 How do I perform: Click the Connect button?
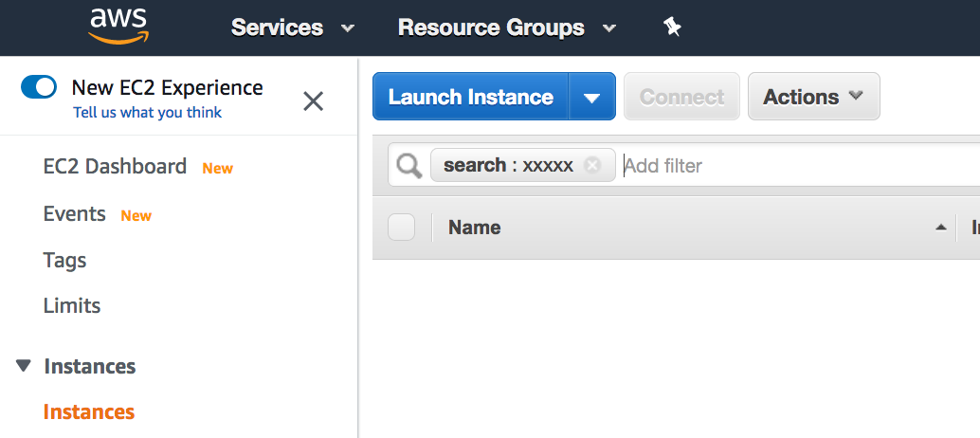681,97
